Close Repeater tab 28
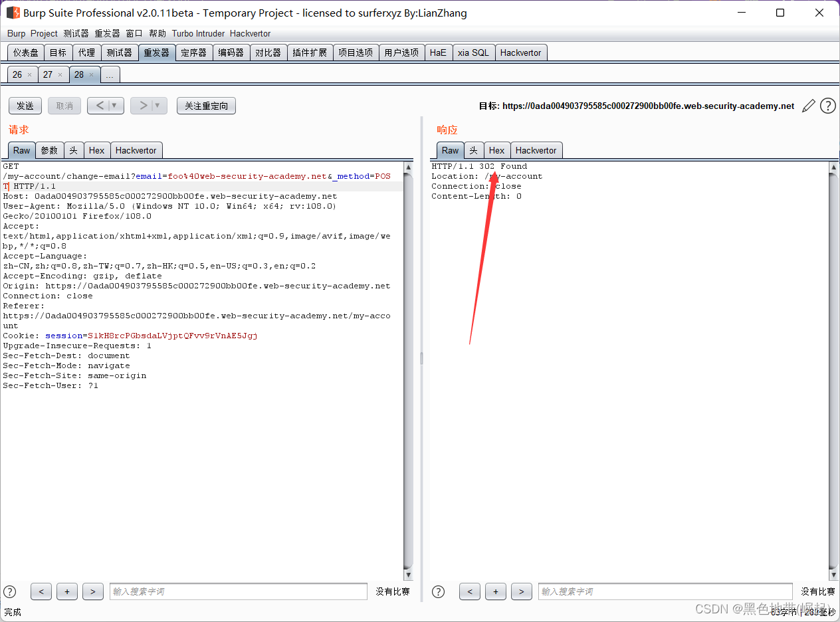 coord(92,75)
